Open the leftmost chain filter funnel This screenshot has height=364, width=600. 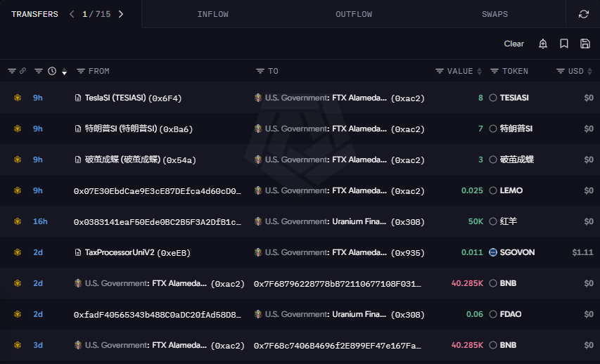[x=12, y=71]
